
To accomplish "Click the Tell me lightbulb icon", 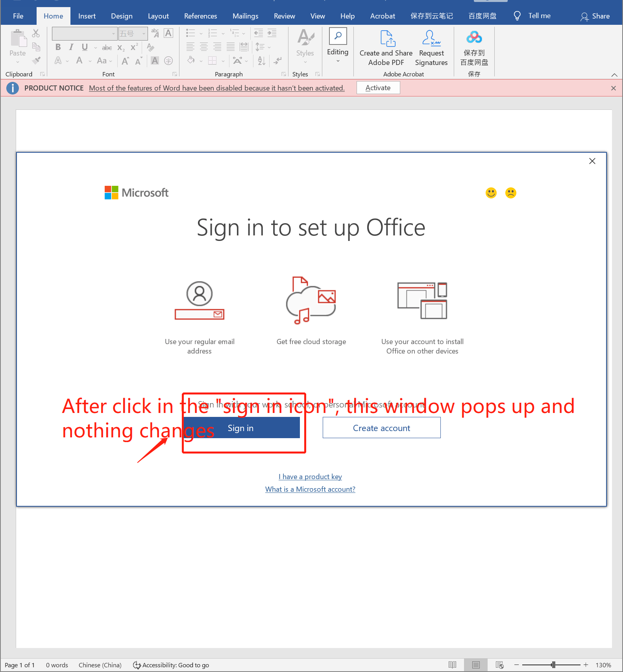I will coord(517,16).
